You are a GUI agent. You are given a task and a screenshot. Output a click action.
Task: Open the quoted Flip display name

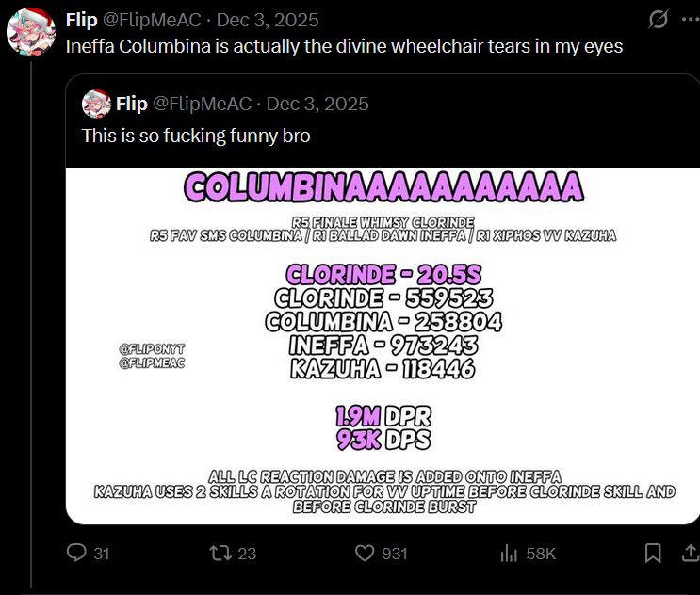[x=132, y=104]
